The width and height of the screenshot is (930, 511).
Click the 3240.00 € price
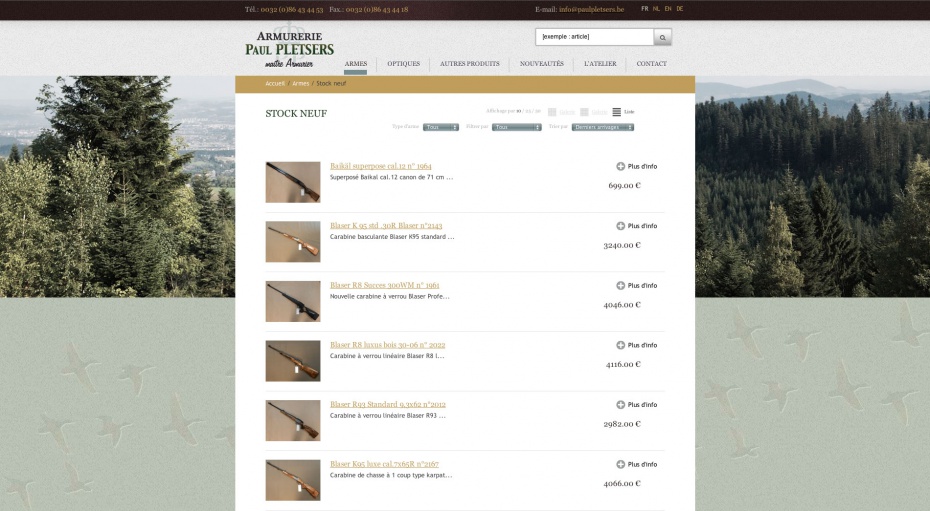point(622,245)
